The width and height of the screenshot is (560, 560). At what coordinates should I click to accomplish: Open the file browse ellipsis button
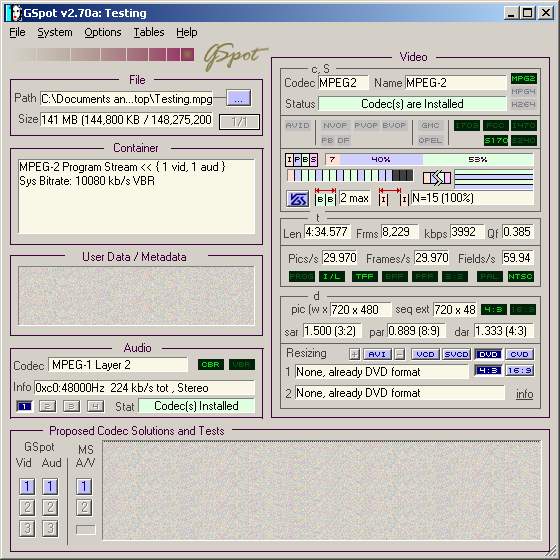239,99
